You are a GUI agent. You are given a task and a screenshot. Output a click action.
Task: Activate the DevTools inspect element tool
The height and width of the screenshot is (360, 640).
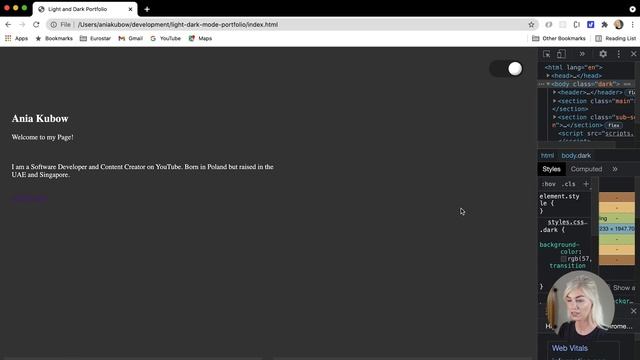point(547,54)
